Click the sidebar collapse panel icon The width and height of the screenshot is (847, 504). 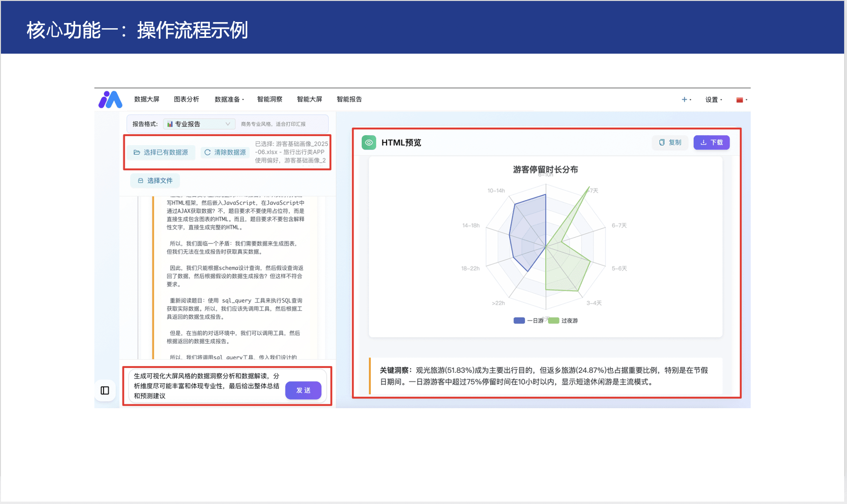pos(105,390)
